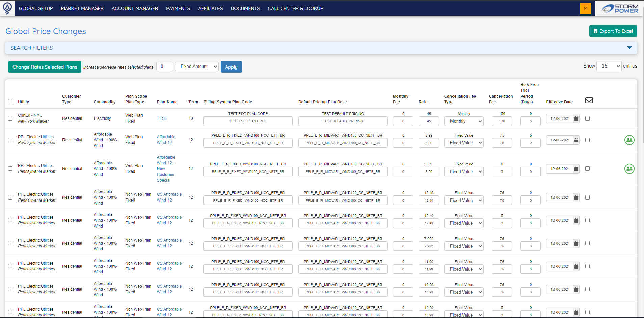Open Fixed Value dropdown for New Customer Special row
The height and width of the screenshot is (318, 644).
(464, 172)
